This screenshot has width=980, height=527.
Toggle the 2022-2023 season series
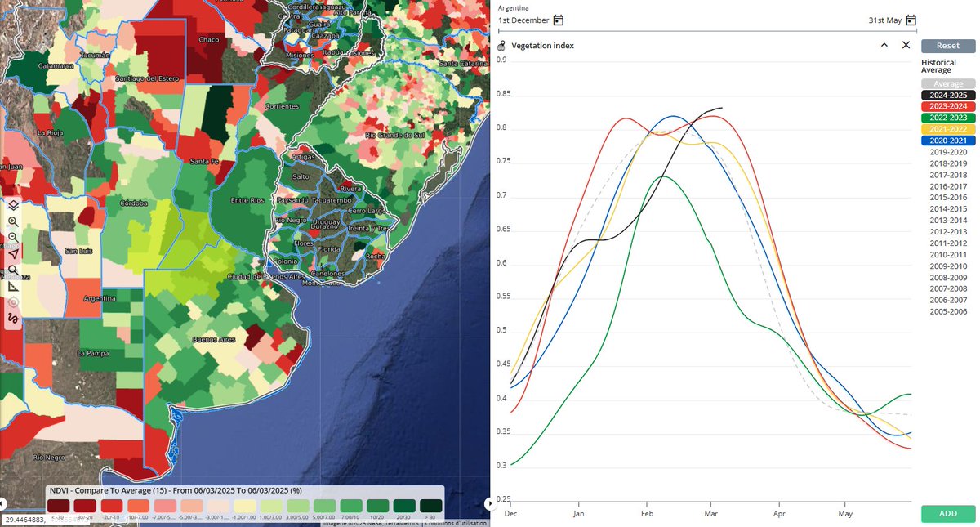pyautogui.click(x=948, y=118)
